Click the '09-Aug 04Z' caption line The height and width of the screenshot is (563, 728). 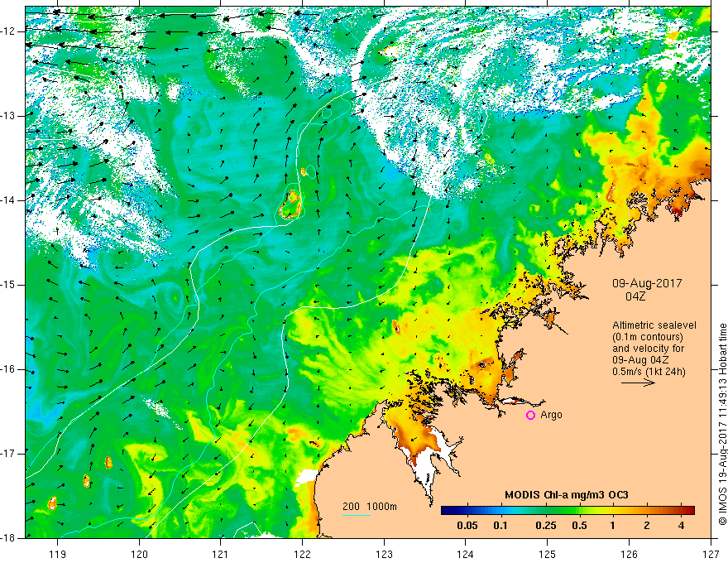(x=642, y=360)
